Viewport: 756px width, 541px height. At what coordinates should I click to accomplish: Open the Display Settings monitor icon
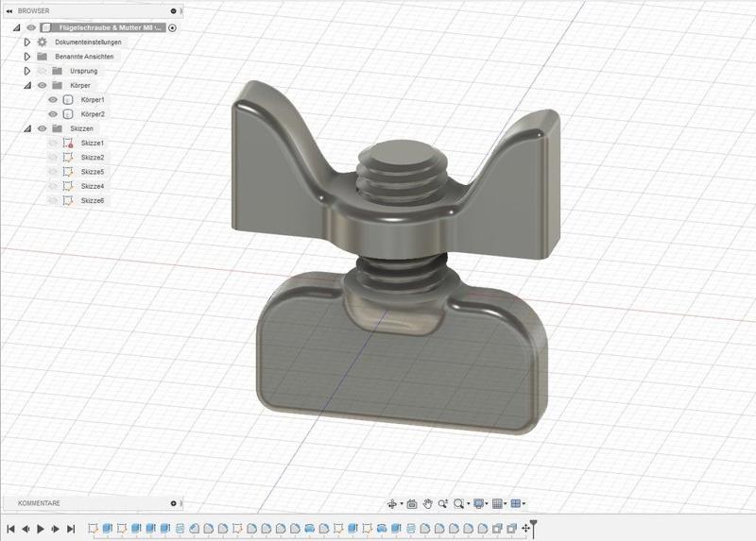(479, 504)
